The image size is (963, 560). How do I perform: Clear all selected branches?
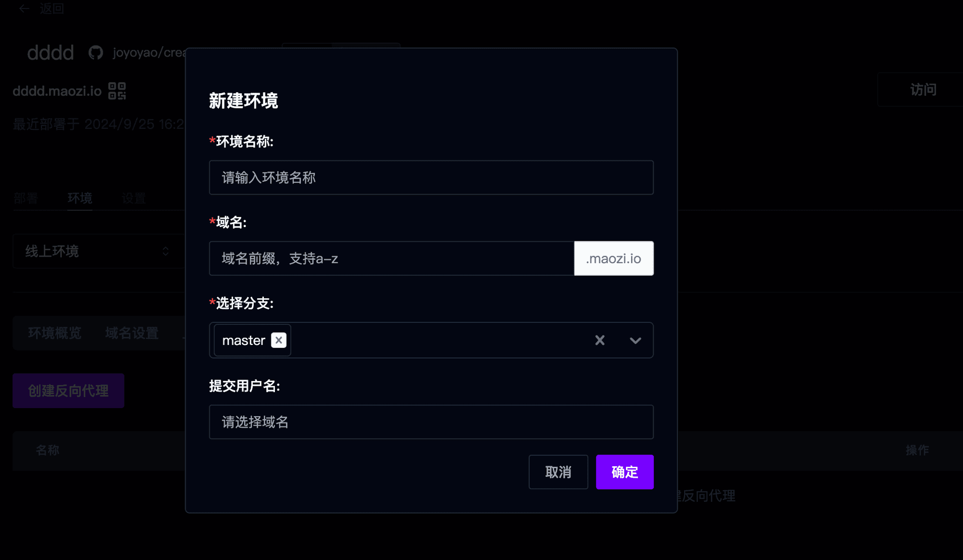(600, 340)
